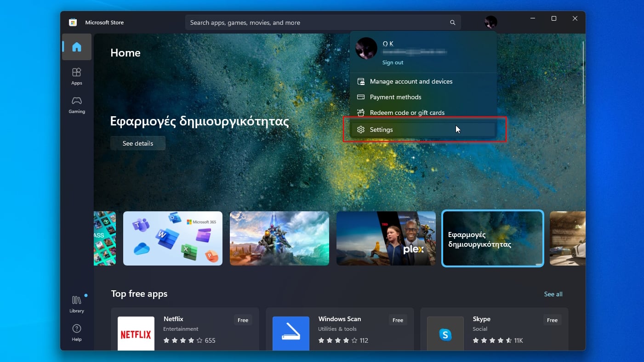Click the Microsoft Store logo icon

point(73,23)
